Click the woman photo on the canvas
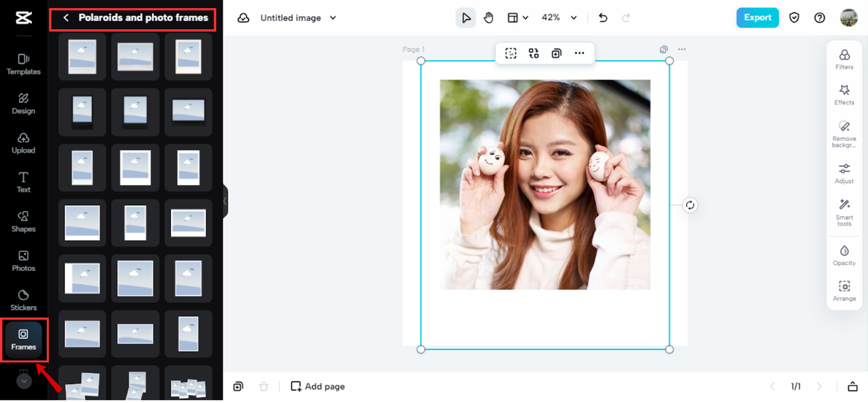This screenshot has width=868, height=403. point(545,185)
